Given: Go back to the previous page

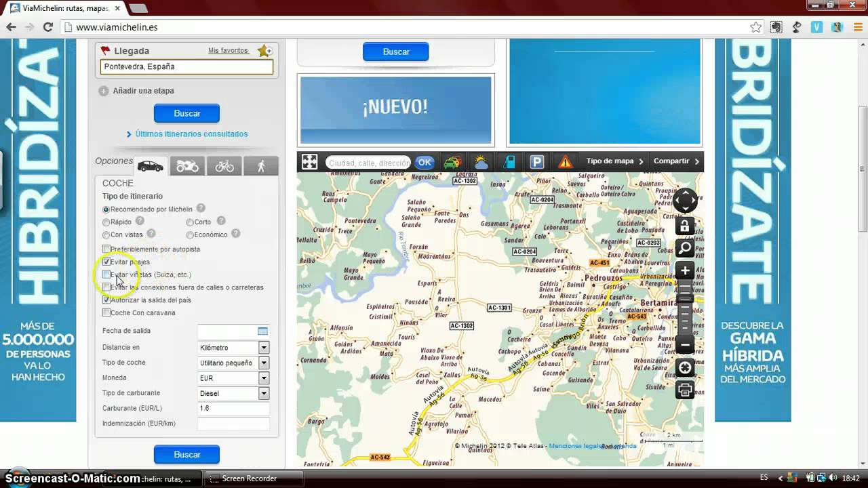Looking at the screenshot, I should 11,27.
